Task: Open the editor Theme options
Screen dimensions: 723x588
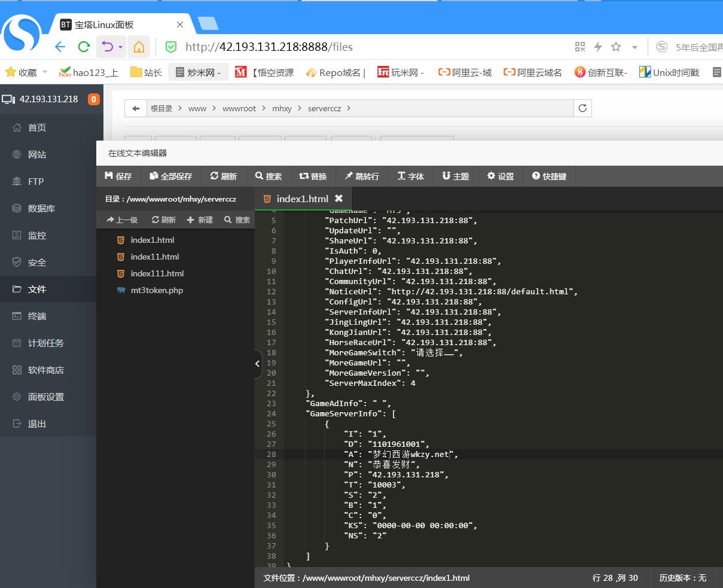Action: 456,176
